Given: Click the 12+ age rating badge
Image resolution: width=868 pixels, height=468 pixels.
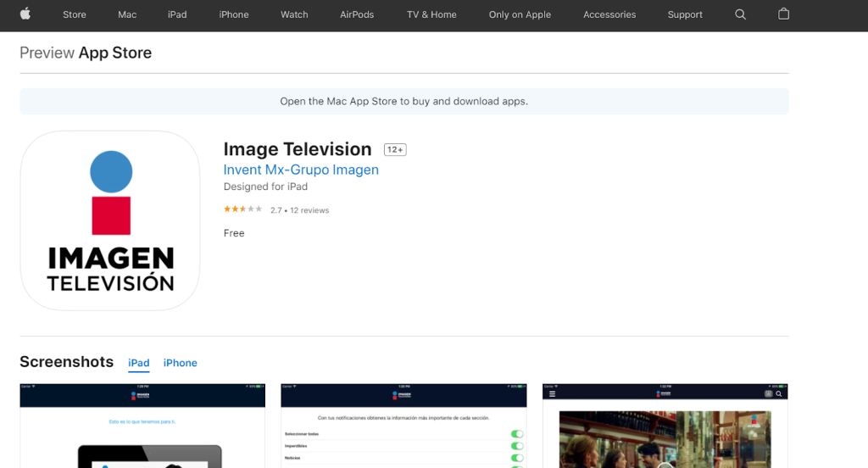Looking at the screenshot, I should [395, 150].
